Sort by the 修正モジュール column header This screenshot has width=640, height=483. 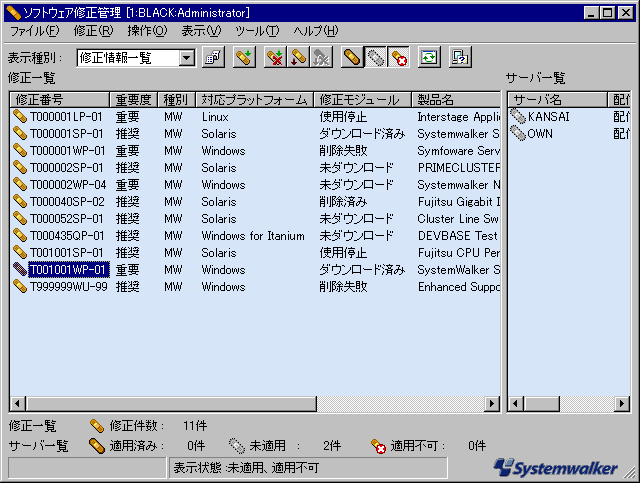(x=362, y=100)
